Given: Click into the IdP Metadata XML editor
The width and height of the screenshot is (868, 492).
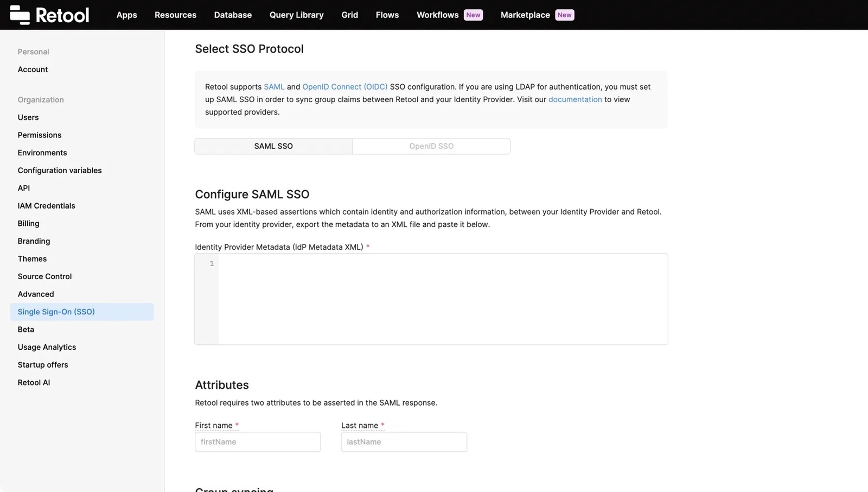Looking at the screenshot, I should [443, 299].
